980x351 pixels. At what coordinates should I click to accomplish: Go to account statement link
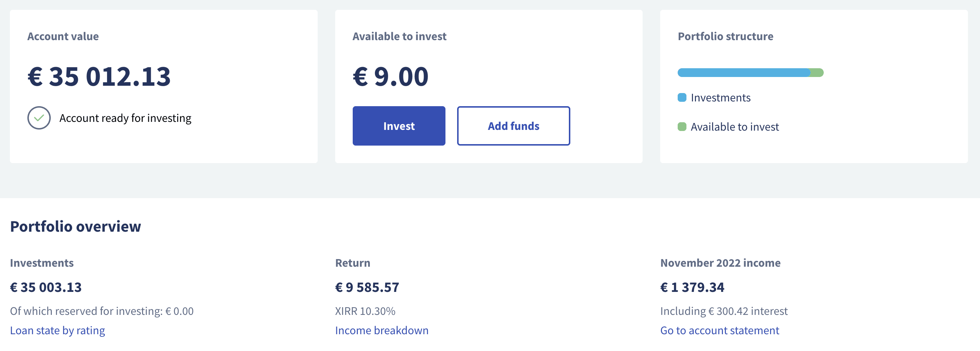[x=719, y=331]
